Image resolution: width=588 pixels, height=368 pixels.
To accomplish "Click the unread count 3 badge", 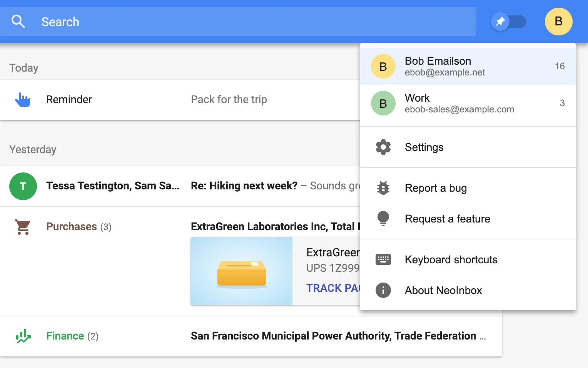I will coord(562,103).
